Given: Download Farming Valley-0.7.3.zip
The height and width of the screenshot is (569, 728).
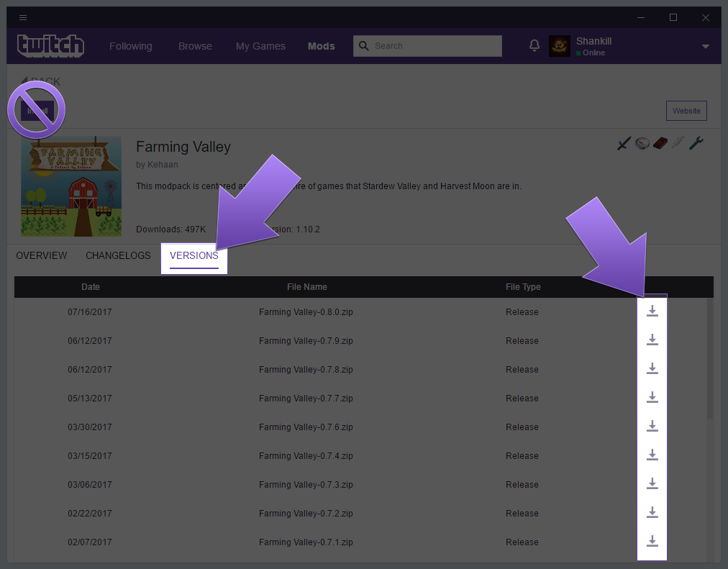Looking at the screenshot, I should point(652,483).
